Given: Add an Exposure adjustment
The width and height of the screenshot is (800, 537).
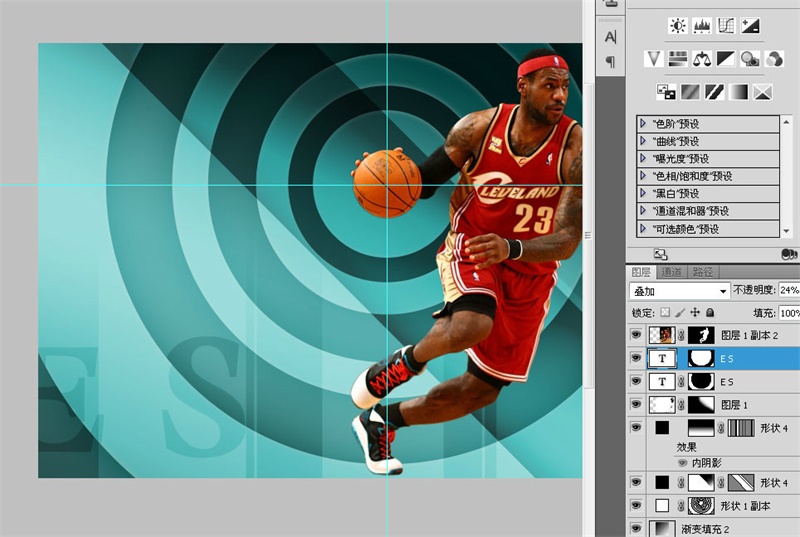Looking at the screenshot, I should tap(750, 27).
